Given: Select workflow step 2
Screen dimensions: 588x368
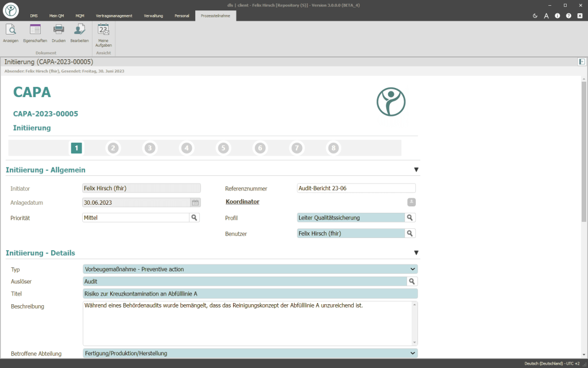Looking at the screenshot, I should [113, 148].
